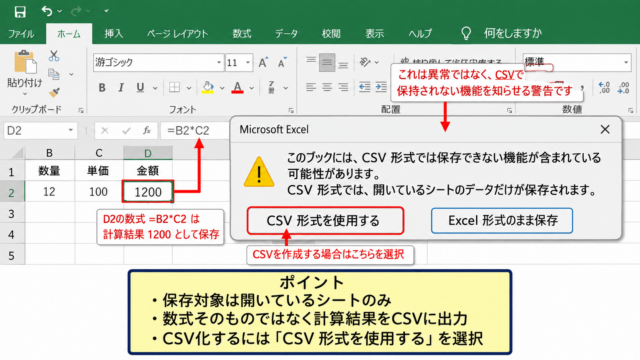Click the phonetic guide (ふりがな) icon
This screenshot has width=640, height=360.
click(x=271, y=87)
